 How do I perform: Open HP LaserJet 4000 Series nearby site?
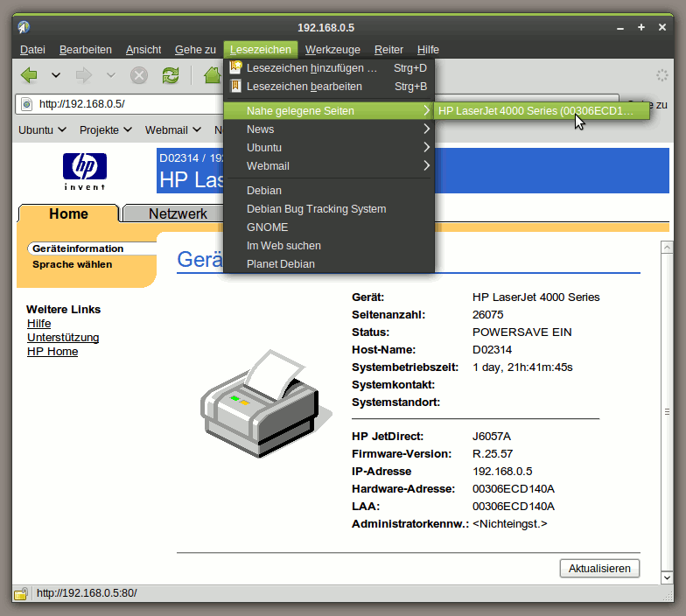click(x=541, y=110)
